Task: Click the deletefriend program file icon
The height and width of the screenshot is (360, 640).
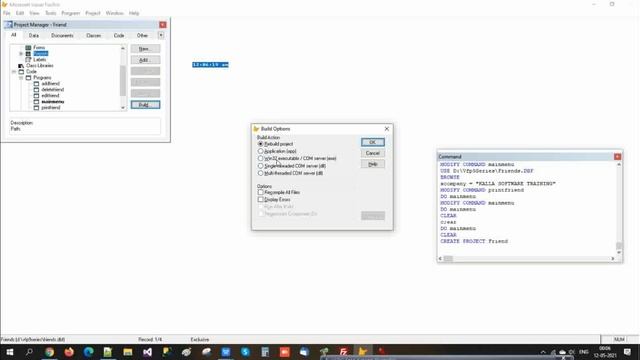Action: (x=36, y=90)
